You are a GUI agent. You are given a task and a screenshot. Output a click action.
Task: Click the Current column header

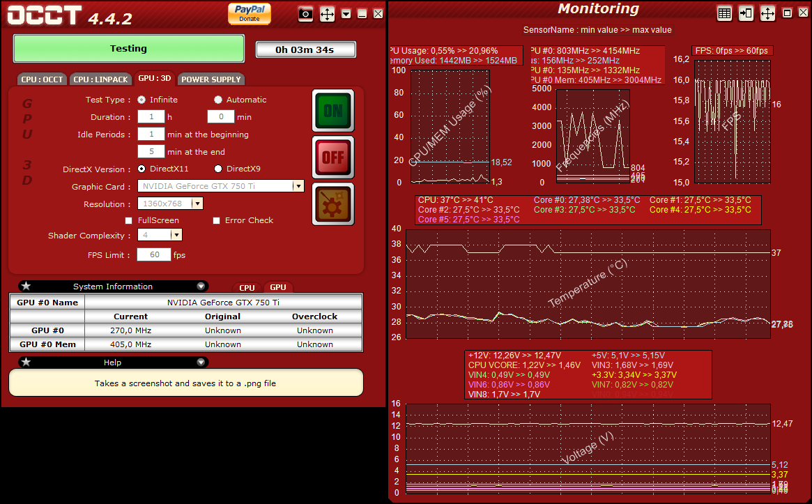click(x=130, y=316)
